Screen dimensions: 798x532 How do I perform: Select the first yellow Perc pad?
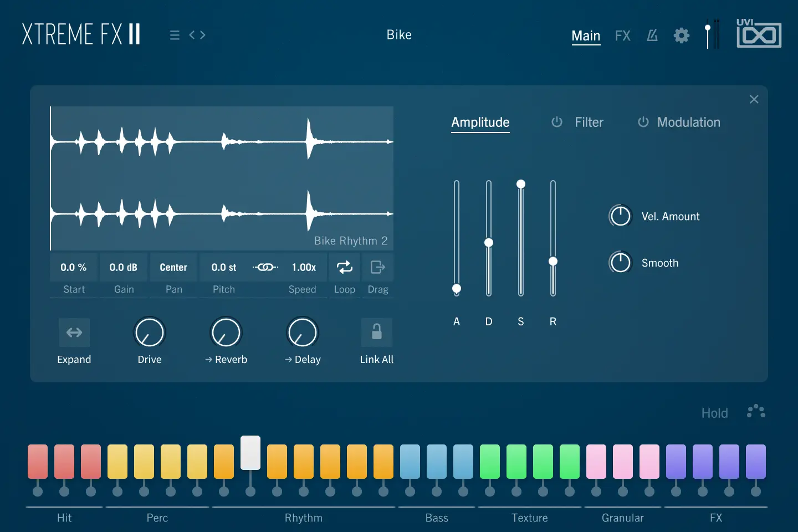click(x=117, y=461)
